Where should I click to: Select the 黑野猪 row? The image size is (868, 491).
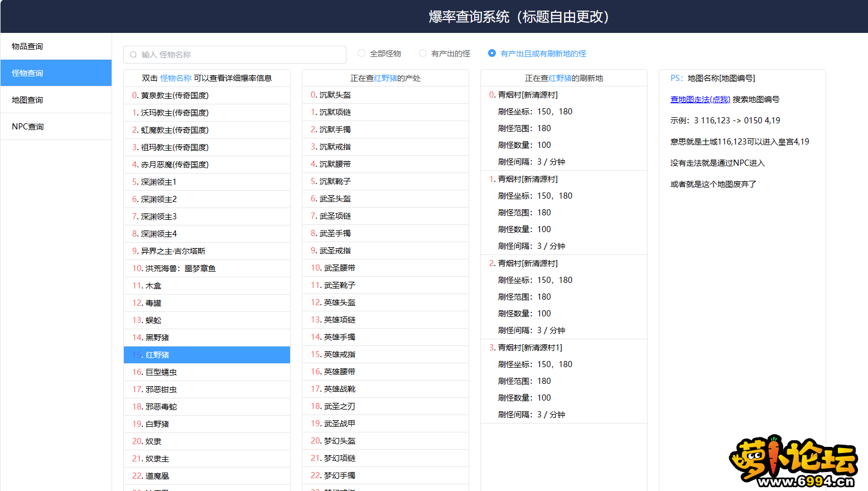tap(207, 338)
